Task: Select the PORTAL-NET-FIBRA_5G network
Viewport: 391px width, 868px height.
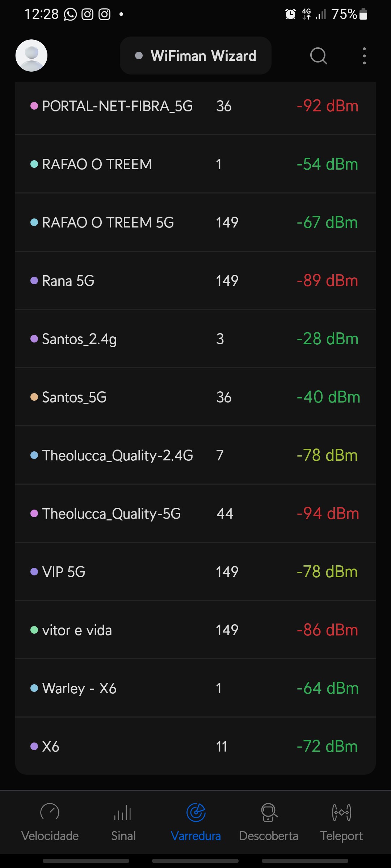Action: [195, 106]
